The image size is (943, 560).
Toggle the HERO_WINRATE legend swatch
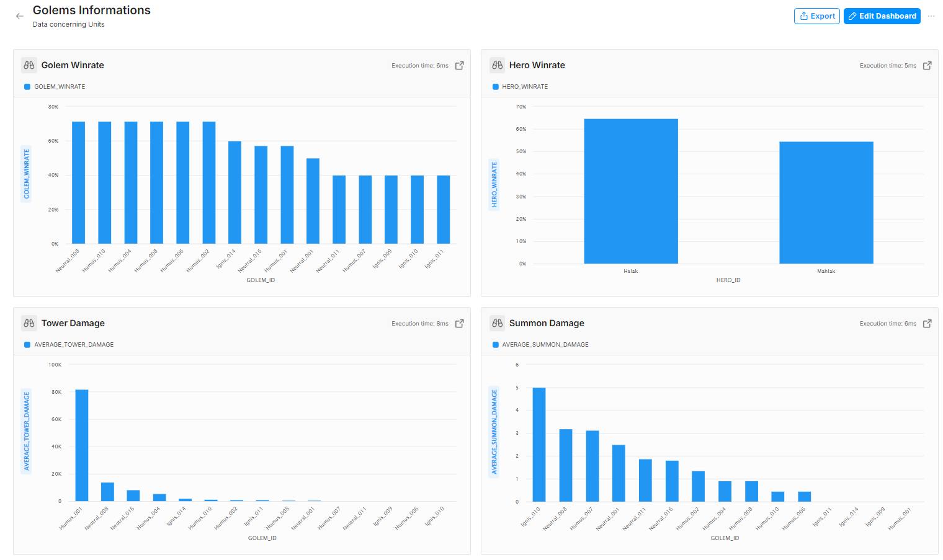click(x=495, y=87)
